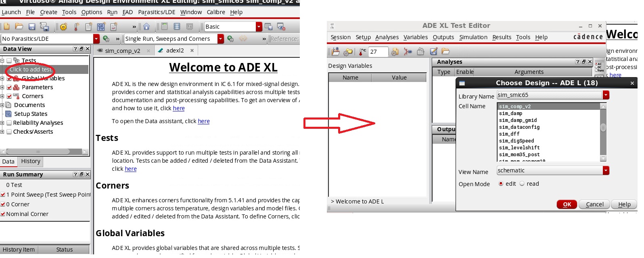
Task: Select the read Open Mode radio button
Action: pos(522,184)
